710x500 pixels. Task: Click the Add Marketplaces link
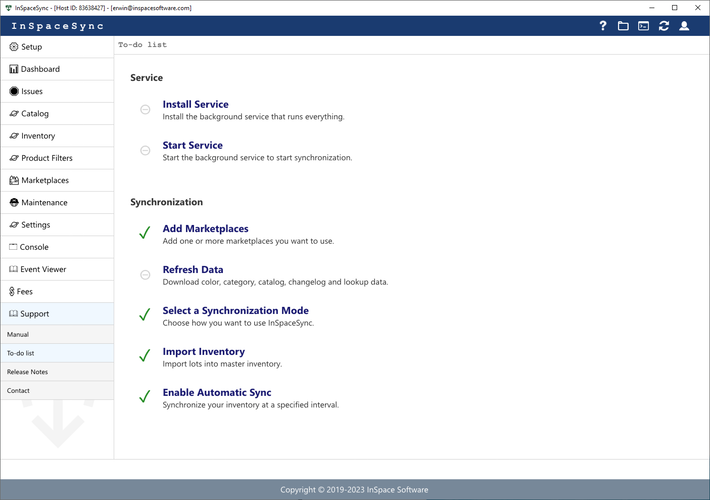pyautogui.click(x=205, y=229)
